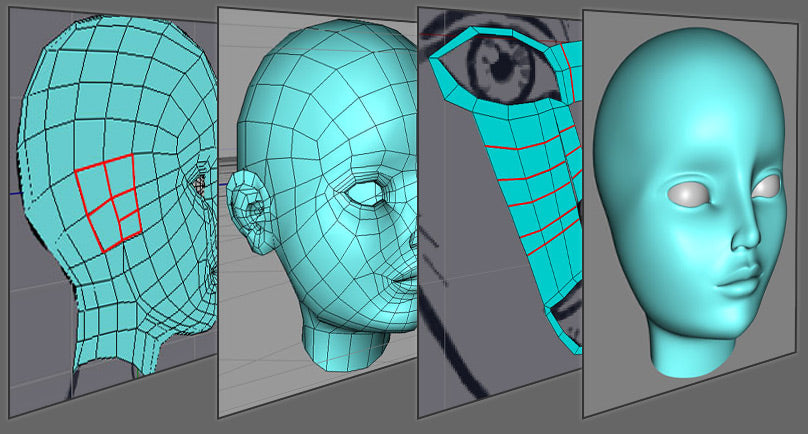Open the side-view wireframe head panel
The width and height of the screenshot is (808, 434).
(113, 212)
